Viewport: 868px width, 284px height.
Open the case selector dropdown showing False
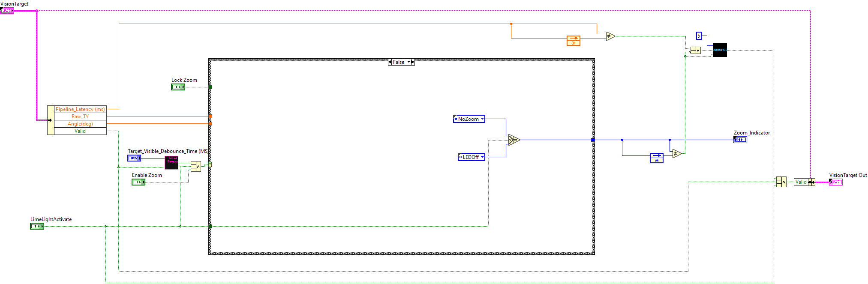408,62
